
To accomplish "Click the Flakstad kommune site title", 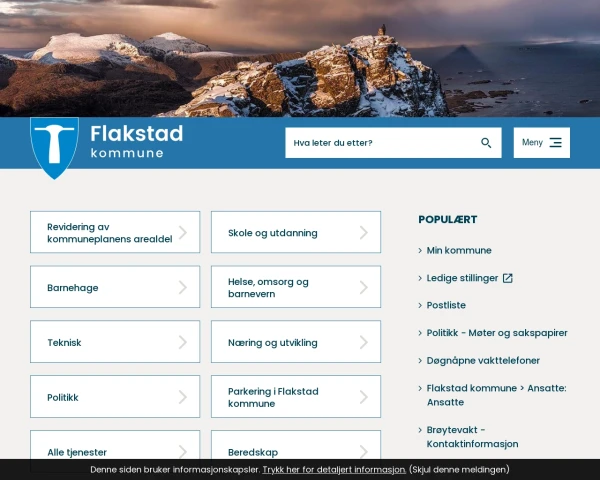I will (x=137, y=141).
